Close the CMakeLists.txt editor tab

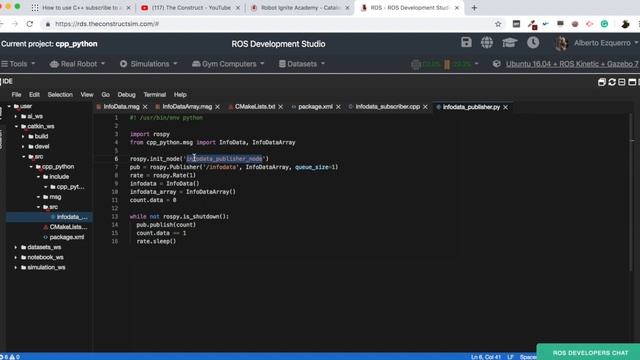pos(280,107)
